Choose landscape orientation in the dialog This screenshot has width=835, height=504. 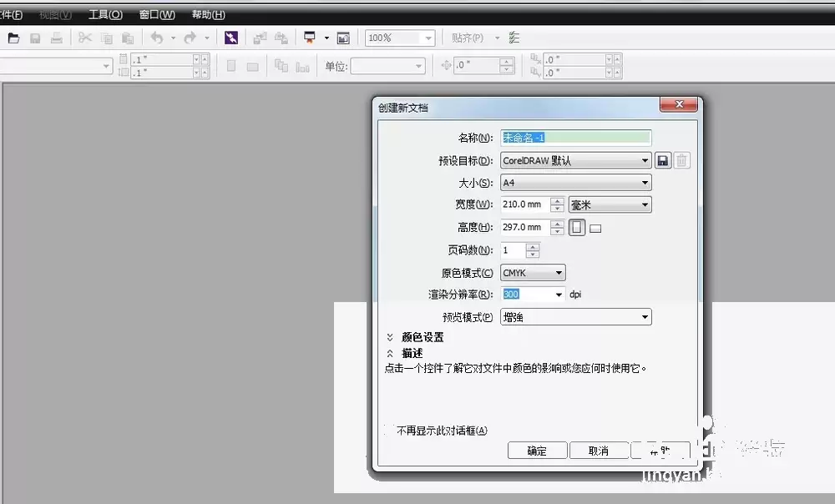(595, 229)
